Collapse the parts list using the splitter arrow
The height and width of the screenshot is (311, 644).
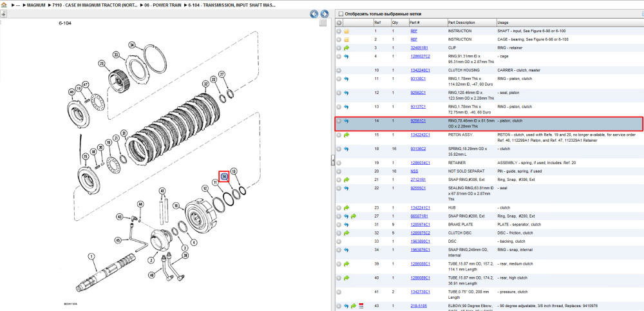pos(333,161)
